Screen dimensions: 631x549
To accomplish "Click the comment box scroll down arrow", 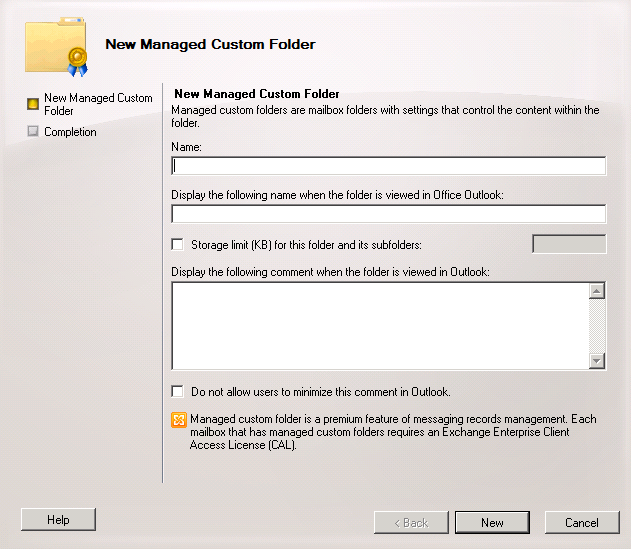I will click(597, 361).
